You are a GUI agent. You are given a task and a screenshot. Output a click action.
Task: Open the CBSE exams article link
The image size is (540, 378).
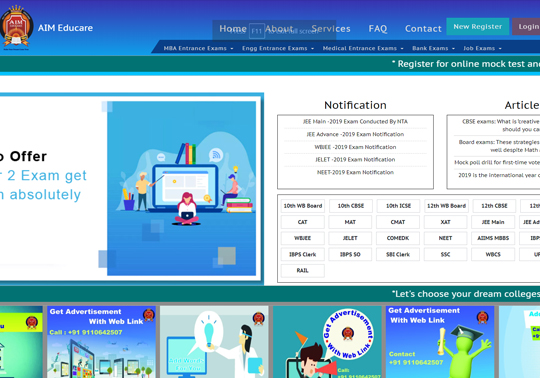(x=501, y=125)
